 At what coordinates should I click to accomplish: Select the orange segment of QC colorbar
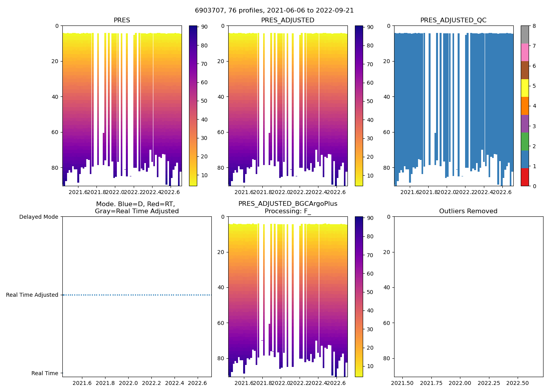click(525, 106)
